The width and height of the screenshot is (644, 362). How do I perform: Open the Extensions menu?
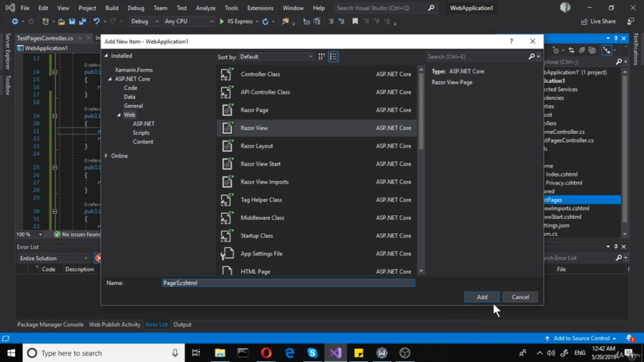(260, 8)
